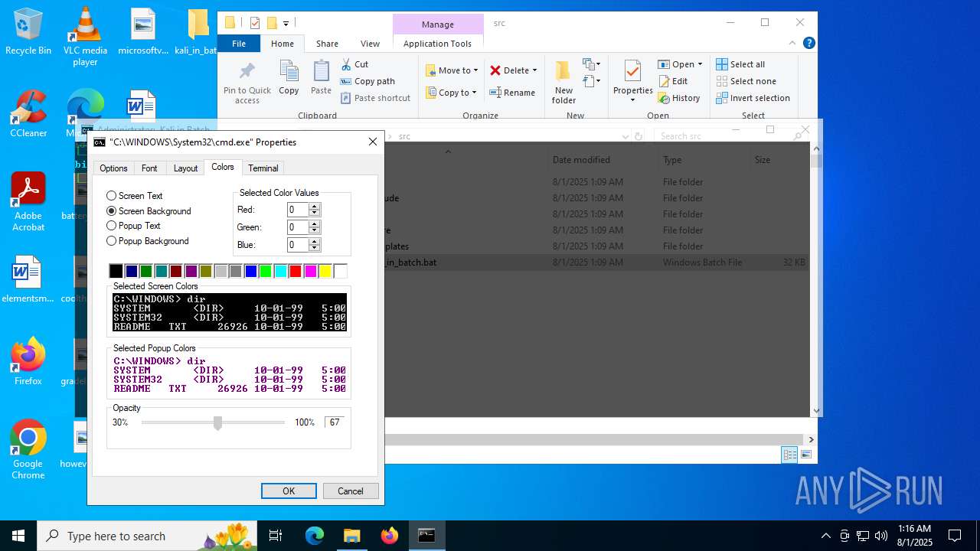Confirm properties with the OK button
The image size is (980, 551).
(289, 491)
